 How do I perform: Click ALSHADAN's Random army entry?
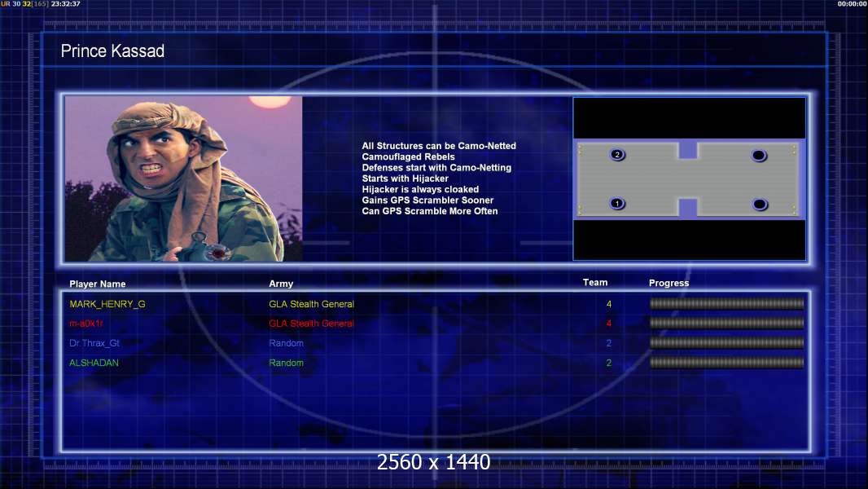pos(286,363)
